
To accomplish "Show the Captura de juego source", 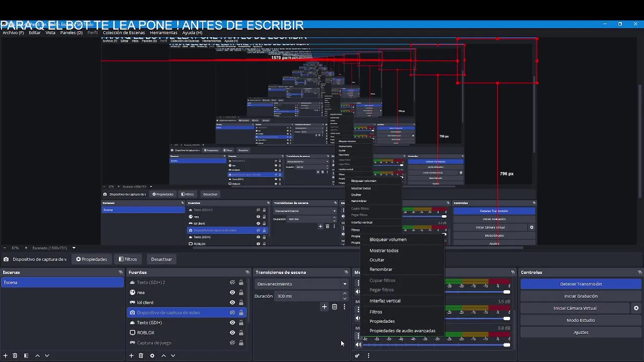I will pos(232,343).
